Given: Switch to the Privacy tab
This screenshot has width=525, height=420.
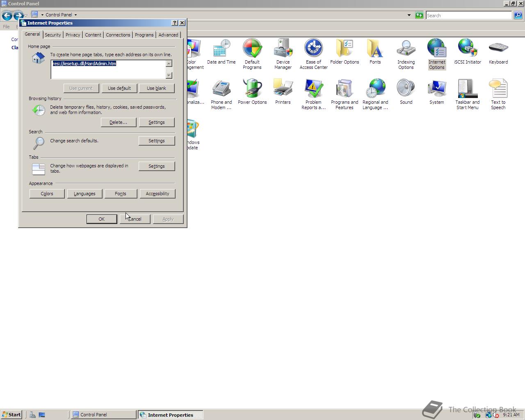Looking at the screenshot, I should pos(73,35).
